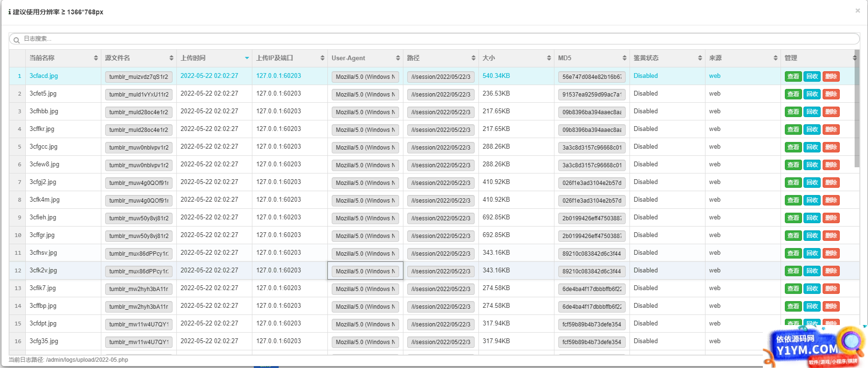Viewport: 868px width, 368px height.
Task: Sort by 上传IP及端口 column arrows
Action: pyautogui.click(x=323, y=58)
